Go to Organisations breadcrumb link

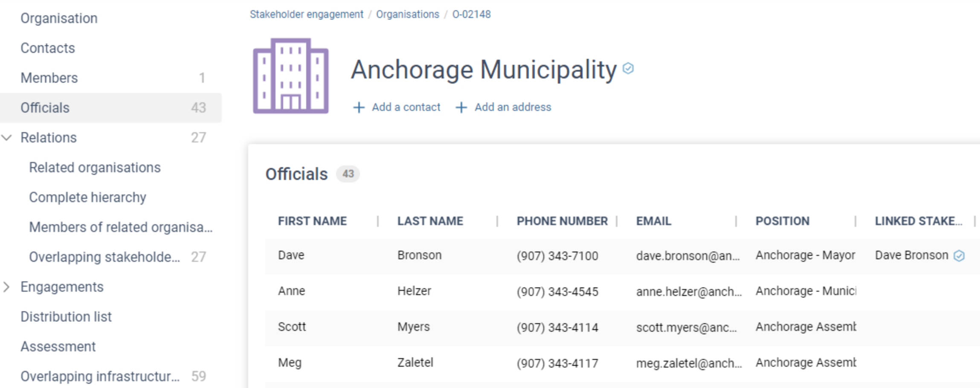point(407,14)
